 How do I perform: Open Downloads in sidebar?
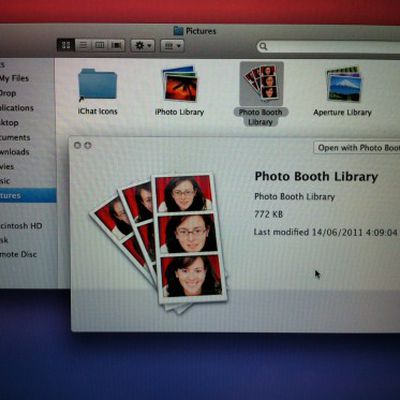point(15,152)
